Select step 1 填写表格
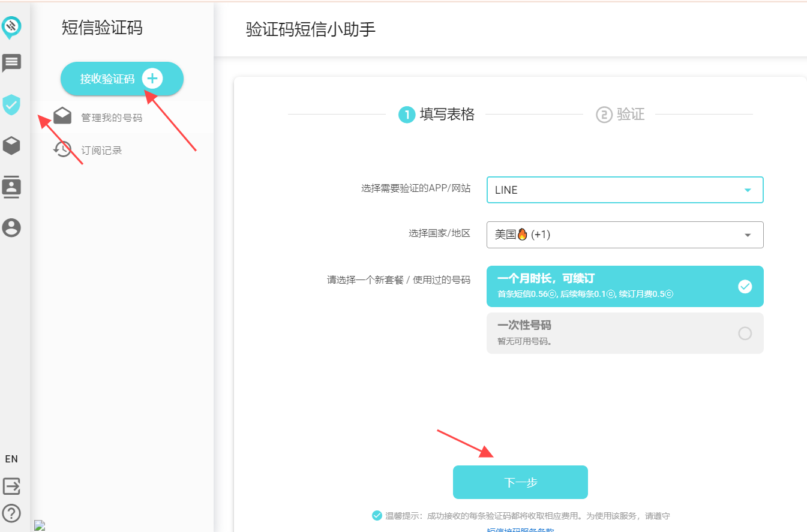 tap(437, 114)
